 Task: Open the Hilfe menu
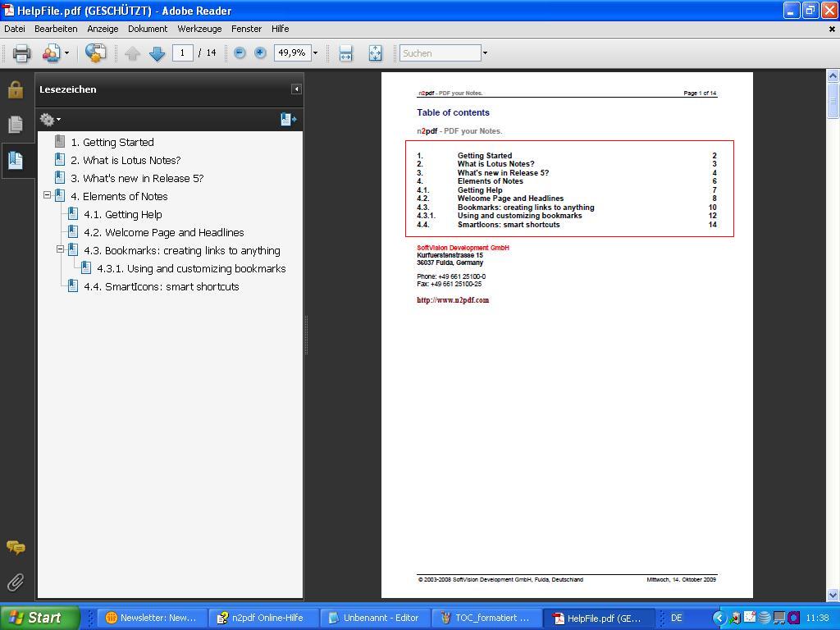pos(281,29)
